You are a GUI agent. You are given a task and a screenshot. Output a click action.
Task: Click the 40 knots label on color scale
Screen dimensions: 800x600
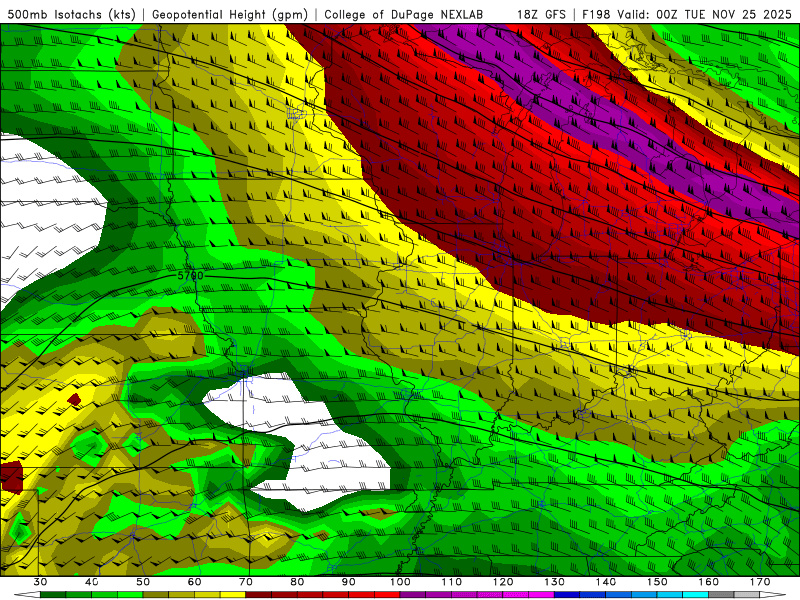91,582
